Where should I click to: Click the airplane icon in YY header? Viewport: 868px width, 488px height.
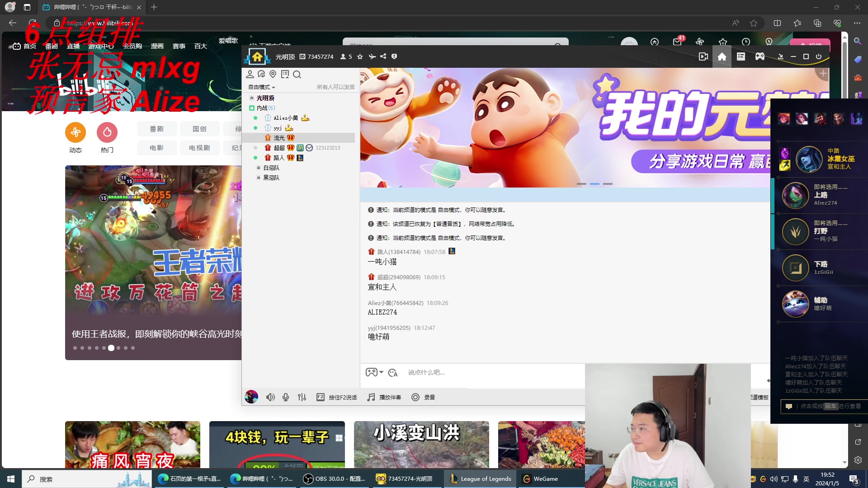(x=372, y=56)
